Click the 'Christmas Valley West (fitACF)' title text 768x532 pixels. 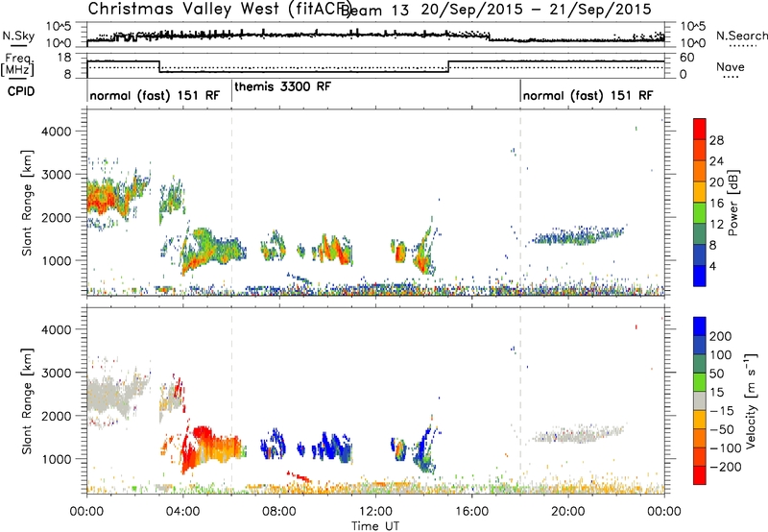coord(219,10)
